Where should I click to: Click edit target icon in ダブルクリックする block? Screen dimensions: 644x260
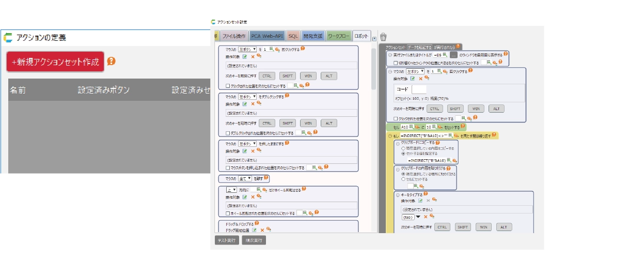point(245,103)
